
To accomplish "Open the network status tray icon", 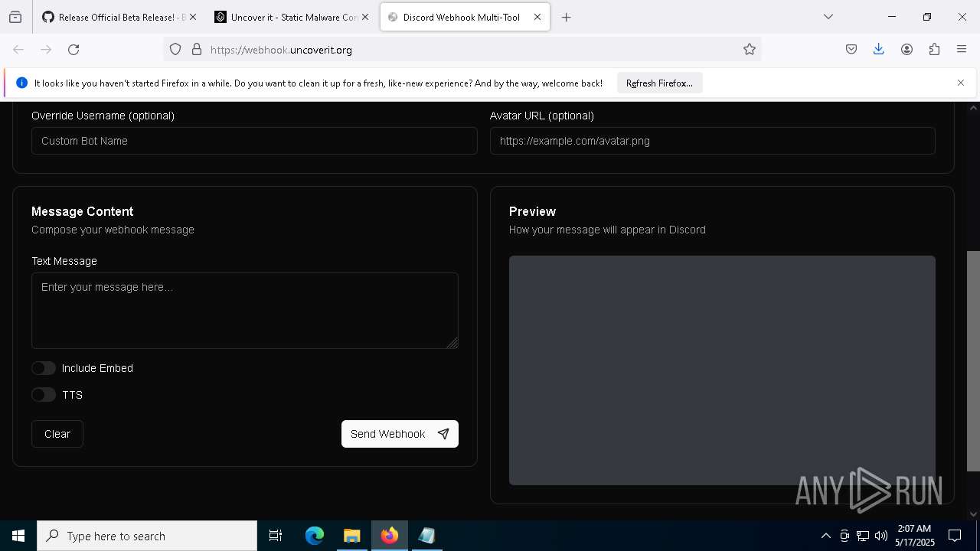I will pos(863,536).
